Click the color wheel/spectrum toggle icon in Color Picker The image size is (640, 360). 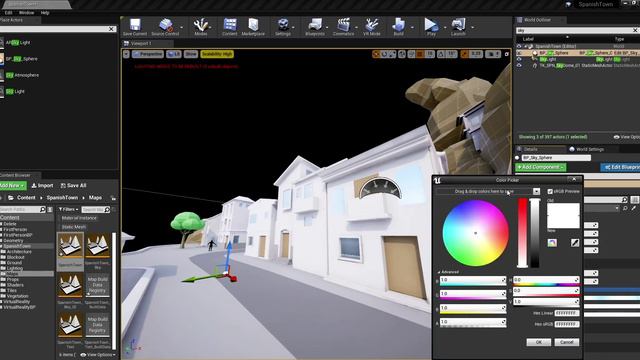552,243
